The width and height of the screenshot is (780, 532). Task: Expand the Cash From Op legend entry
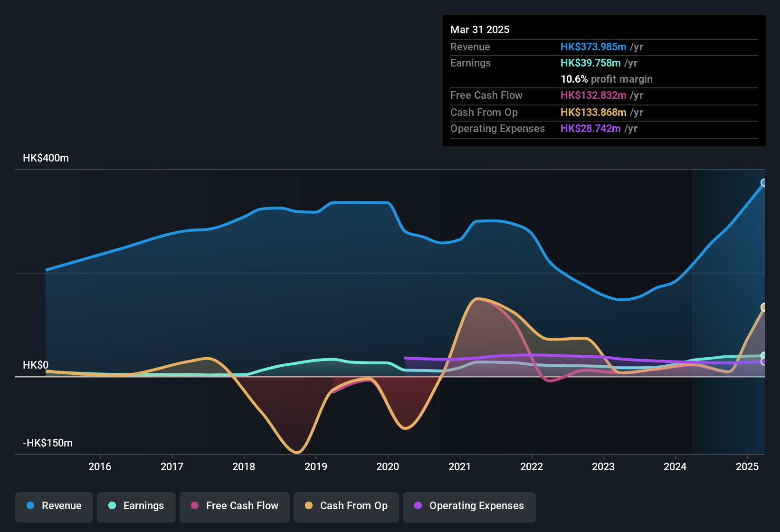tap(346, 506)
